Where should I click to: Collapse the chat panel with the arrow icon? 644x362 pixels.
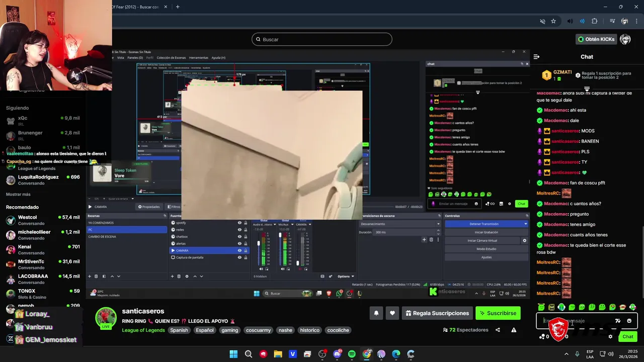coord(536,57)
